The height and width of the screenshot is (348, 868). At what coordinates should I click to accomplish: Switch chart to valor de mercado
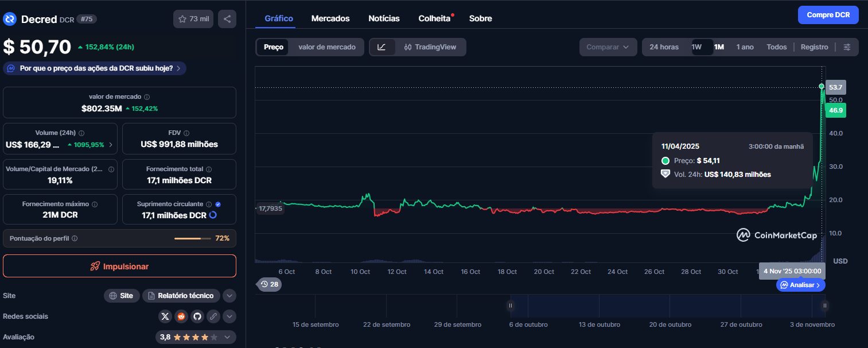[x=326, y=47]
